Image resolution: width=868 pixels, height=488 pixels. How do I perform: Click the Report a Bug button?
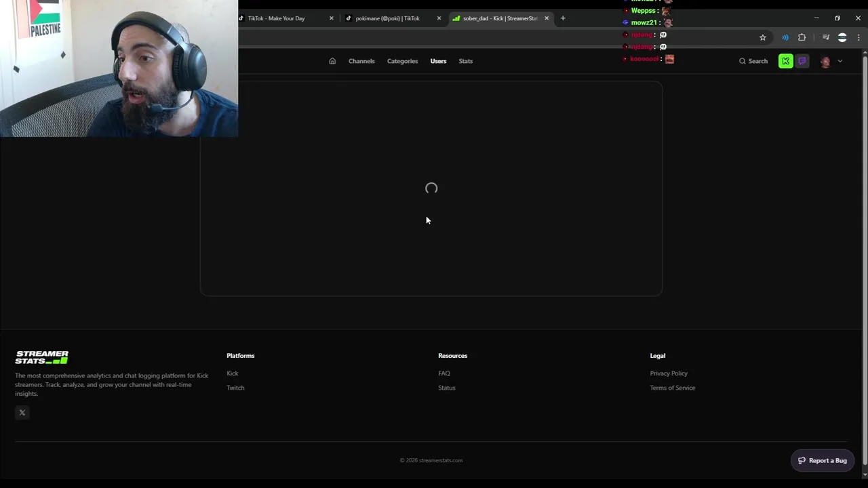(823, 460)
